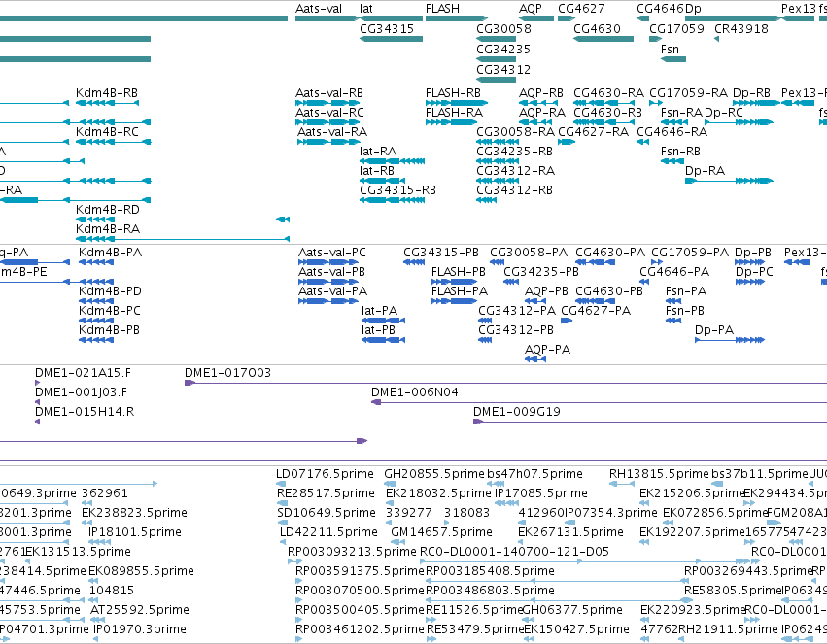827x644 pixels.
Task: Click the AQP-RB transcript label
Action: pos(541,92)
